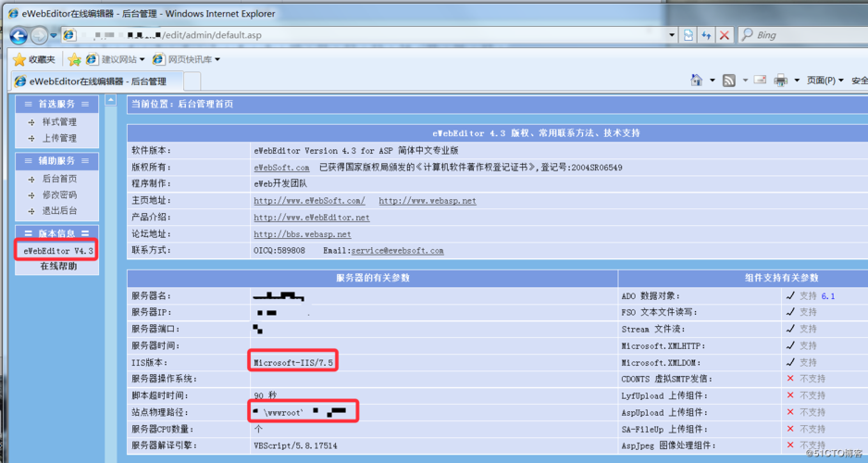Go back with the browser Back arrow
The height and width of the screenshot is (463, 868).
pyautogui.click(x=19, y=35)
